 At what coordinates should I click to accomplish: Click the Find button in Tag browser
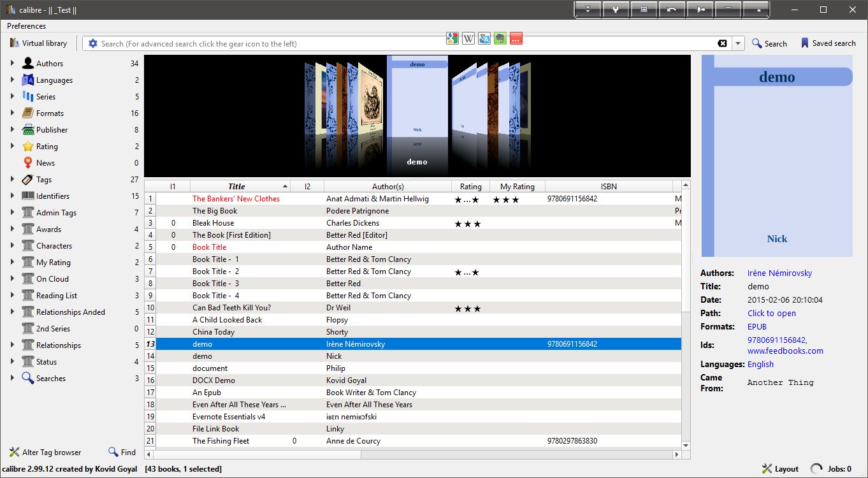122,452
